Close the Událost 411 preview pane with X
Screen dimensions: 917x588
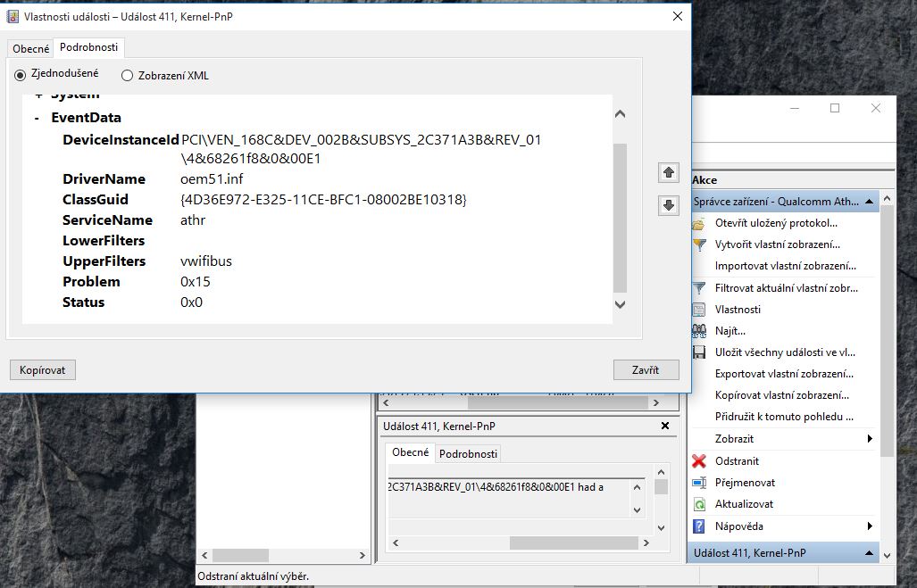[665, 426]
